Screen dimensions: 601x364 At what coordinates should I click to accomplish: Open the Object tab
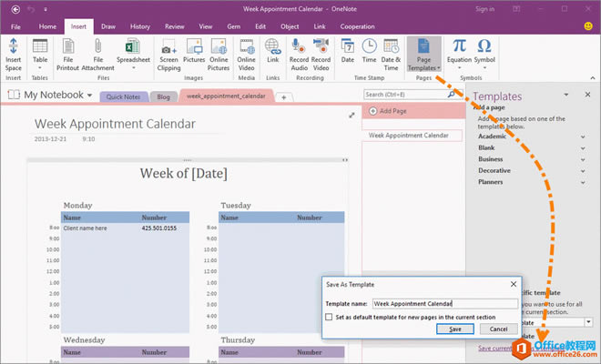point(290,26)
